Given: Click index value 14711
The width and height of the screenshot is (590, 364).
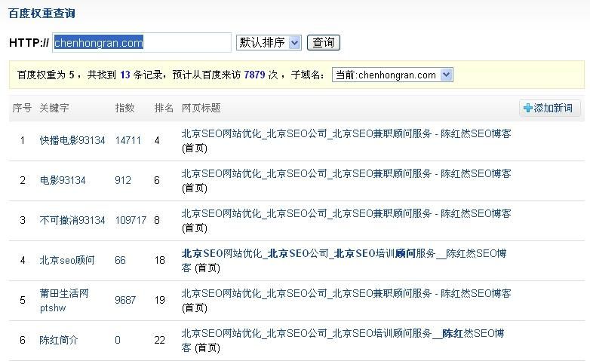Looking at the screenshot, I should pyautogui.click(x=128, y=141).
